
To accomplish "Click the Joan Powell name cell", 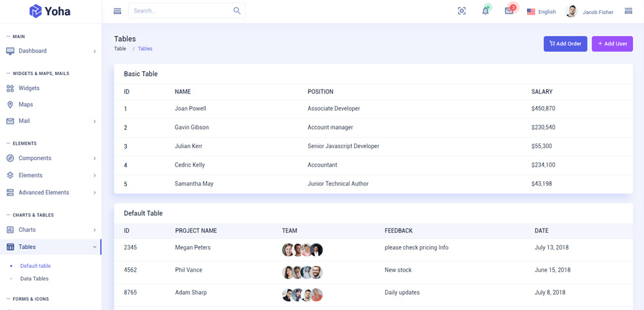I will pyautogui.click(x=190, y=109).
